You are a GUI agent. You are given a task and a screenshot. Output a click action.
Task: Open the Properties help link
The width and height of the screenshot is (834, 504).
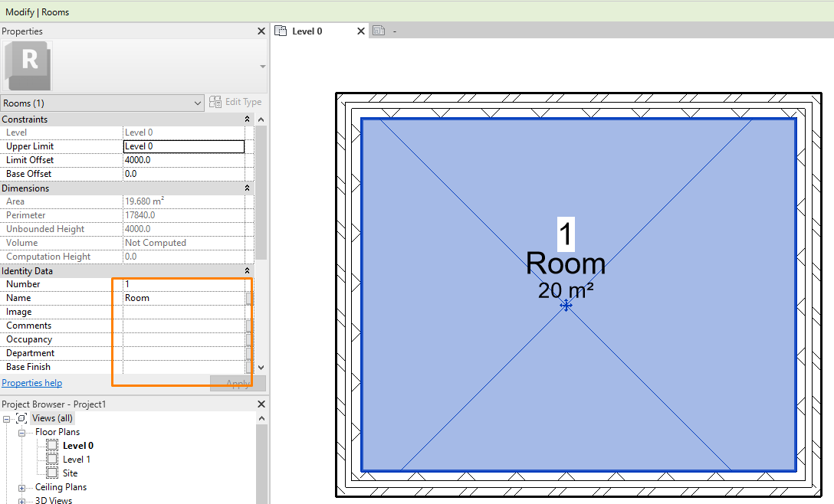pyautogui.click(x=31, y=382)
